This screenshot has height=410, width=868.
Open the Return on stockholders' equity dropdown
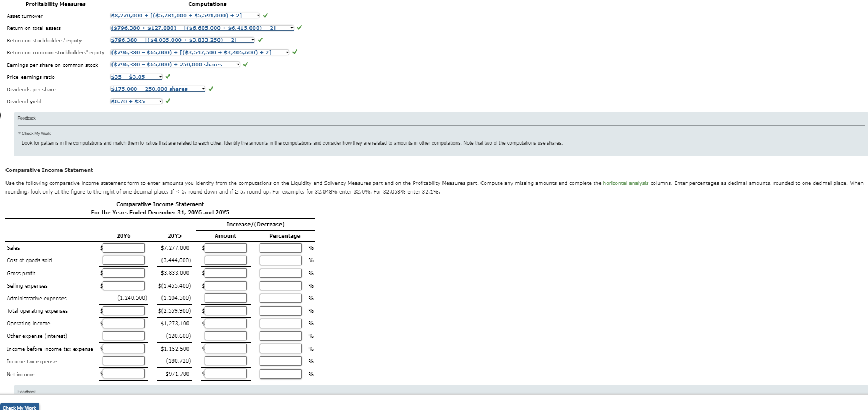[183, 40]
